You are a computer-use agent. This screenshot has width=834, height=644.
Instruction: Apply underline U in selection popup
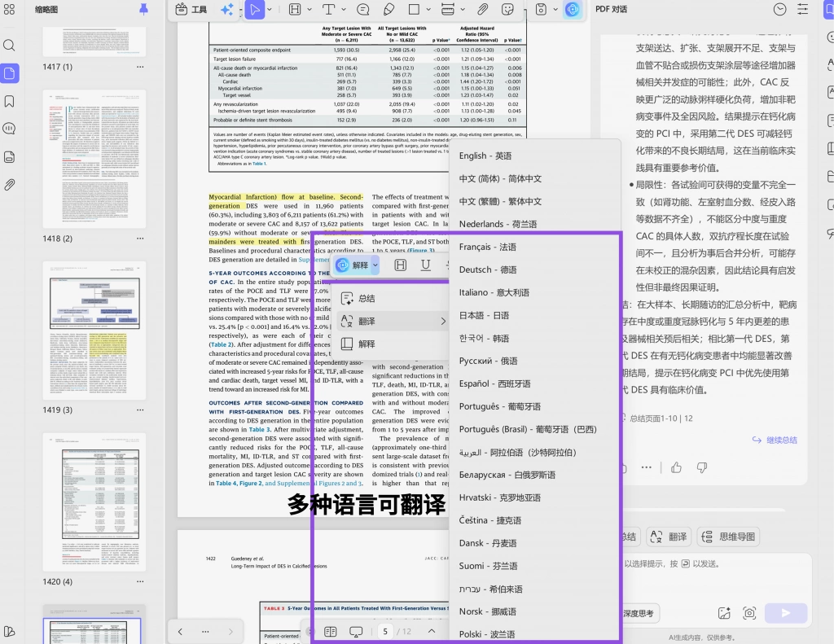pyautogui.click(x=425, y=265)
